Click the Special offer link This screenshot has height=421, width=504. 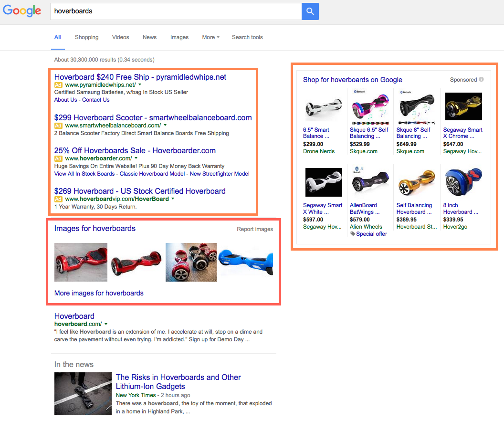pos(372,234)
